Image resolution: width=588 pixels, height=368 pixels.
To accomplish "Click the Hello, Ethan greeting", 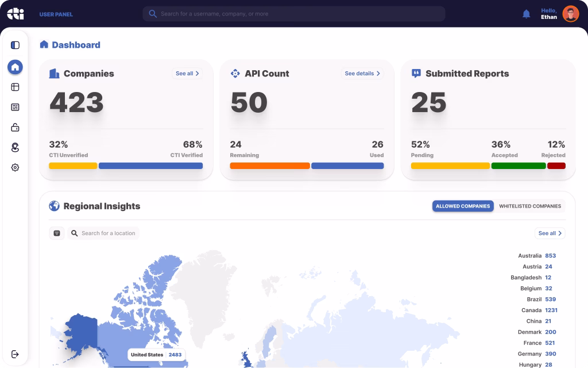I will (x=549, y=14).
